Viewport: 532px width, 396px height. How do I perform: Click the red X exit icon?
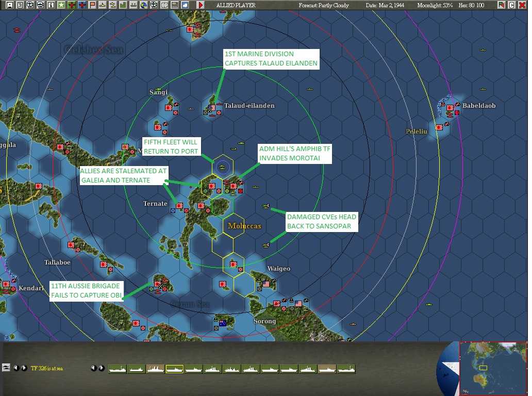coord(522,5)
